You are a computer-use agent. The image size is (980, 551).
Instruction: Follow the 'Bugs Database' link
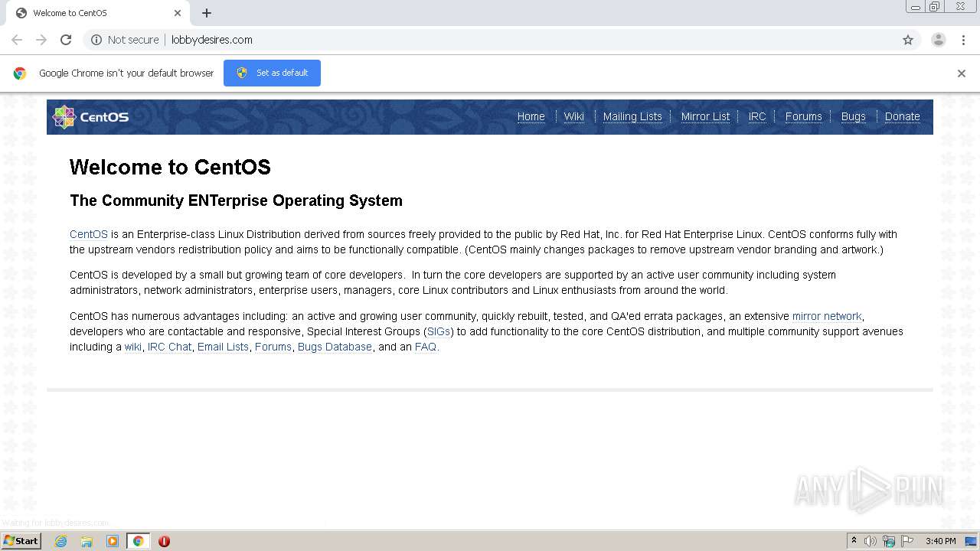pyautogui.click(x=335, y=347)
